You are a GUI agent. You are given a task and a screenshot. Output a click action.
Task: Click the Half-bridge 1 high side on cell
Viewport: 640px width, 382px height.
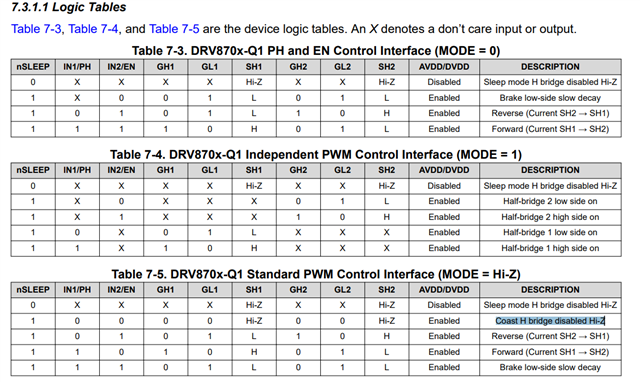[550, 248]
